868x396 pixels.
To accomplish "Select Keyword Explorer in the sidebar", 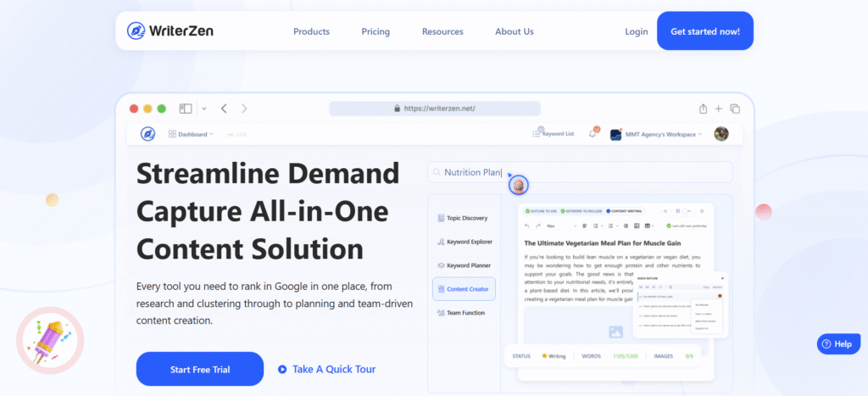I will tap(464, 242).
